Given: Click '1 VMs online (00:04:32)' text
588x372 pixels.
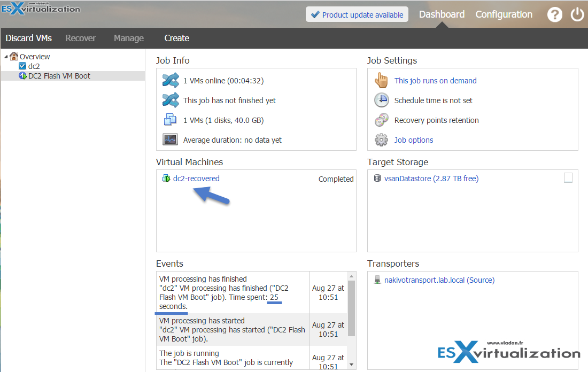Looking at the screenshot, I should (223, 81).
